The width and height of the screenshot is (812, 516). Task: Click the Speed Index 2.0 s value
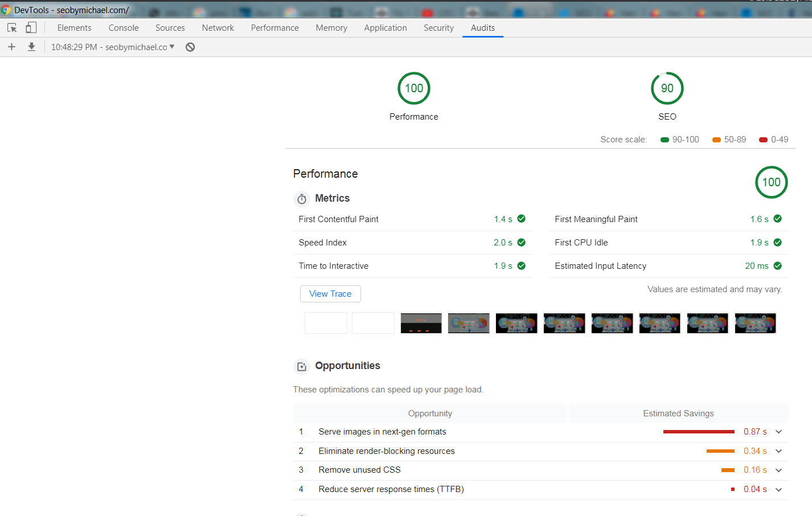pos(503,243)
